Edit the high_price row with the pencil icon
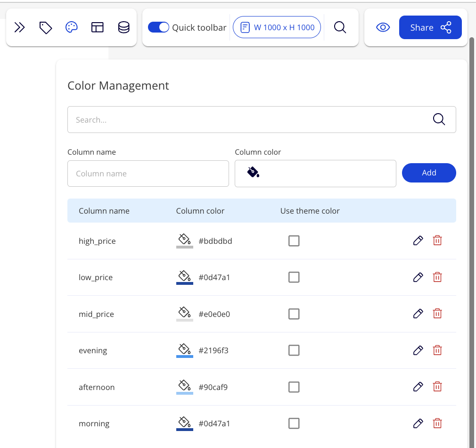Viewport: 476px width, 448px height. (x=418, y=241)
